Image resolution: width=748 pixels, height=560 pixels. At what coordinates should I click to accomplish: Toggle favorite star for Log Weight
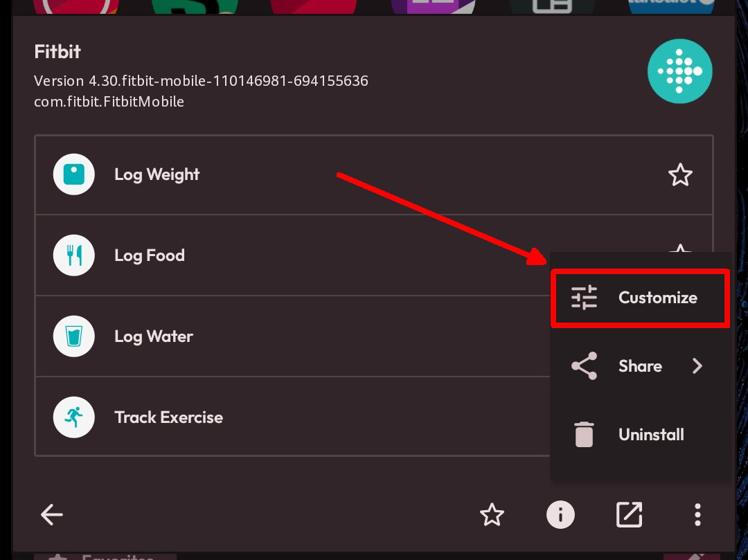679,175
